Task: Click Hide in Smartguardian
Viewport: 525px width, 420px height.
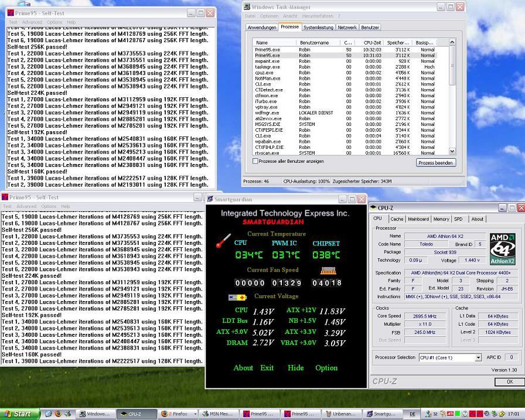Action: 296,368
